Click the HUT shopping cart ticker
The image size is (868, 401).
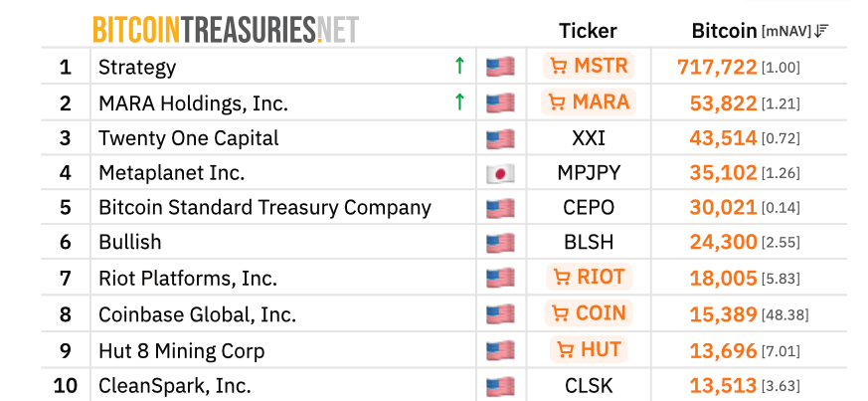(x=588, y=349)
